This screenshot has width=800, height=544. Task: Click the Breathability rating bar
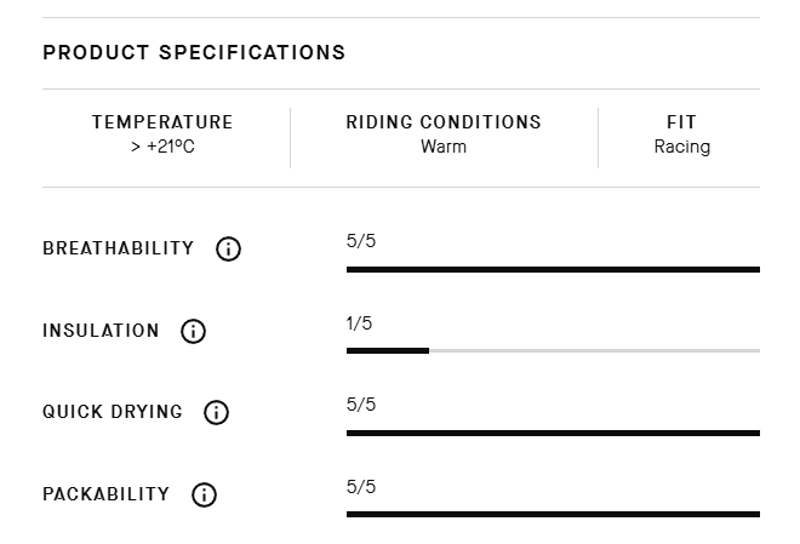point(552,269)
